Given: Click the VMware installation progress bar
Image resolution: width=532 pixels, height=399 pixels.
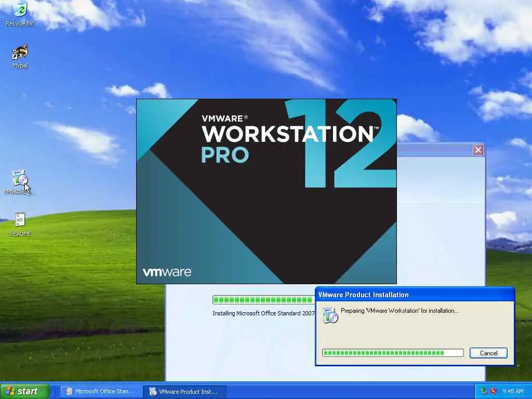Looking at the screenshot, I should [393, 353].
